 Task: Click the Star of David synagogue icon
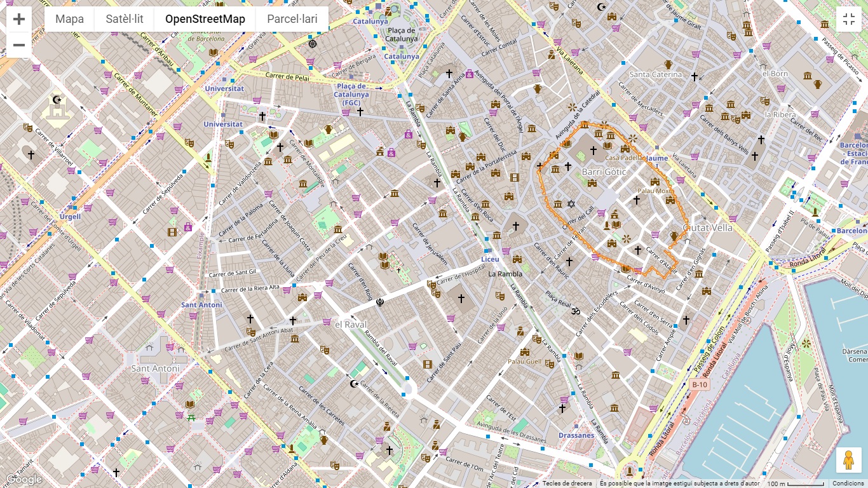coord(571,204)
